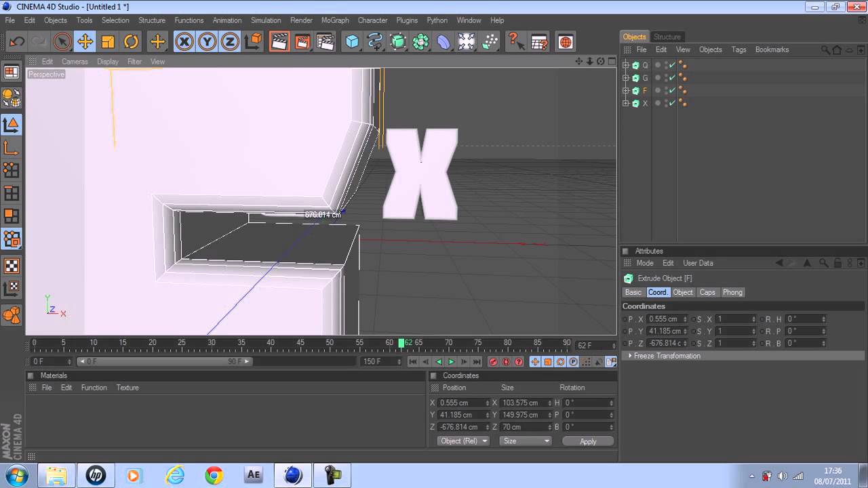Switch the coordinate system icon
Image resolution: width=868 pixels, height=488 pixels.
pyautogui.click(x=253, y=42)
